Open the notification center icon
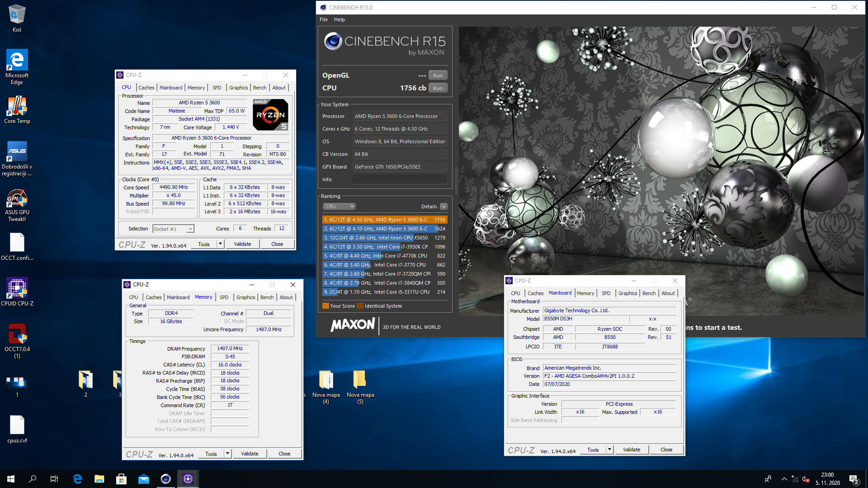The height and width of the screenshot is (488, 868). [854, 479]
